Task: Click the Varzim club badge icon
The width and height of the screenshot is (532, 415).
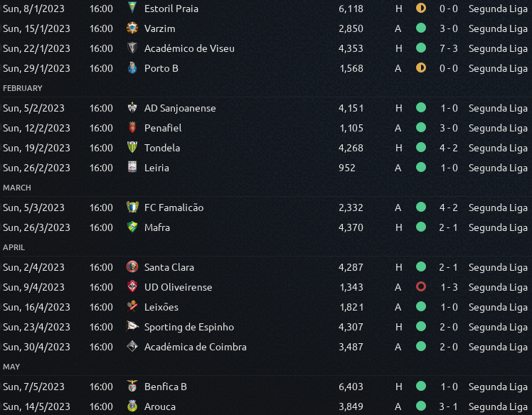Action: pos(132,28)
